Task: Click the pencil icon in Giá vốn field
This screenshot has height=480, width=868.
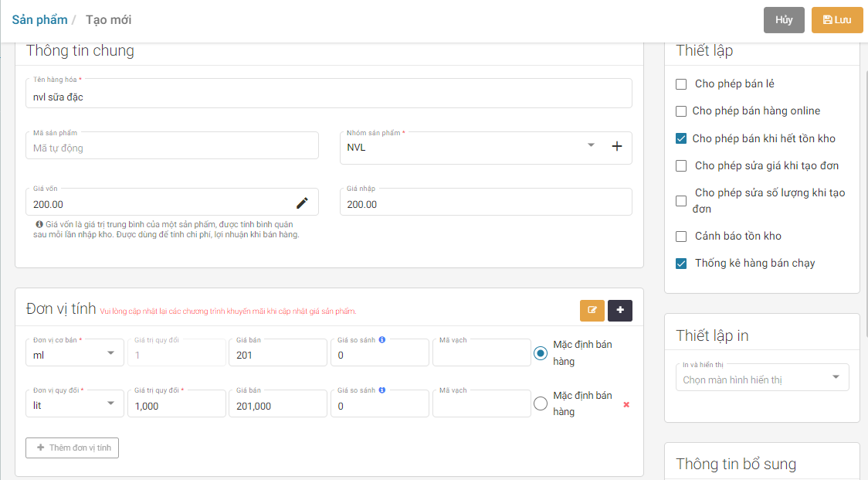Action: [x=302, y=203]
